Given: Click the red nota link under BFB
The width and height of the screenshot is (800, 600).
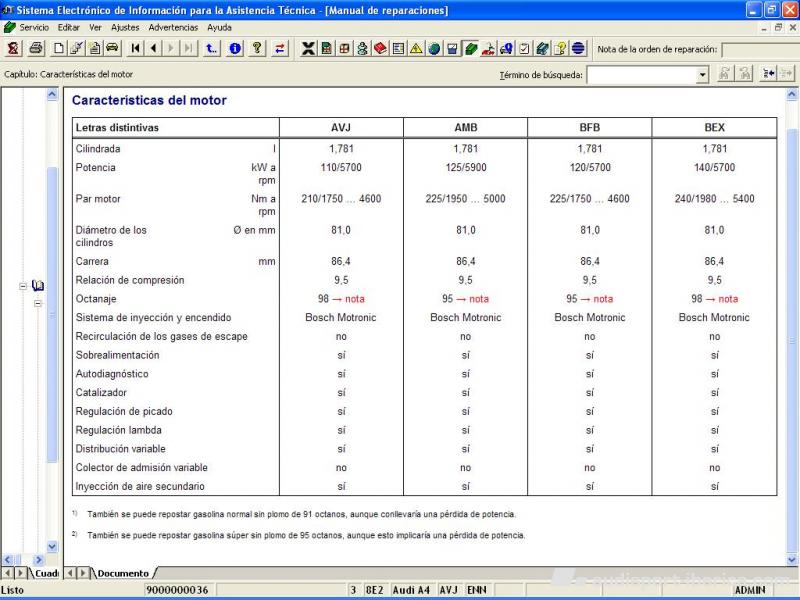Looking at the screenshot, I should pyautogui.click(x=603, y=299).
